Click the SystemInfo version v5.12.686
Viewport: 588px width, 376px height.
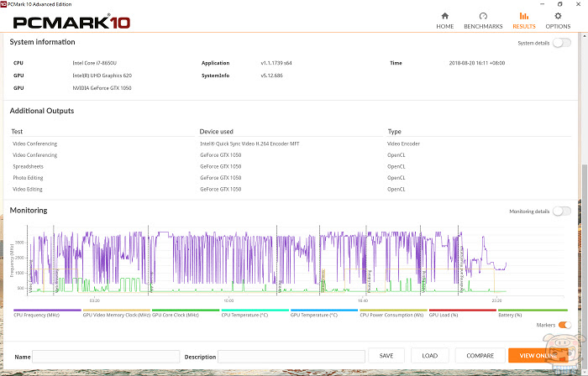click(x=272, y=76)
